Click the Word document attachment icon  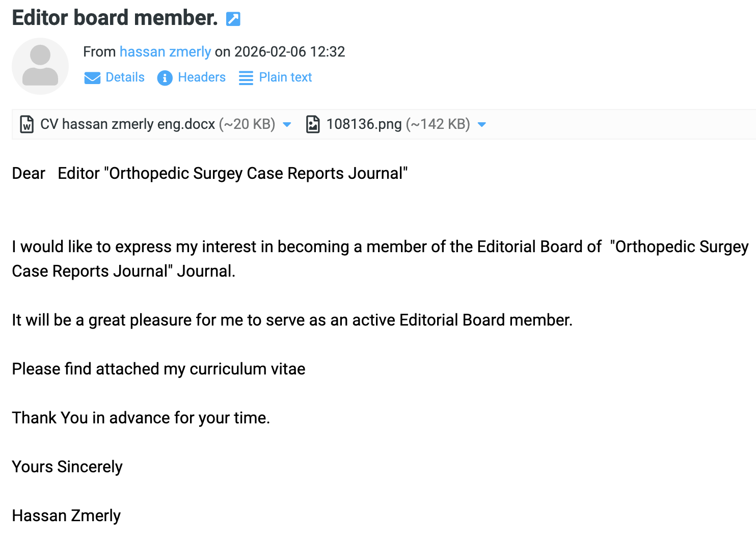pos(26,124)
